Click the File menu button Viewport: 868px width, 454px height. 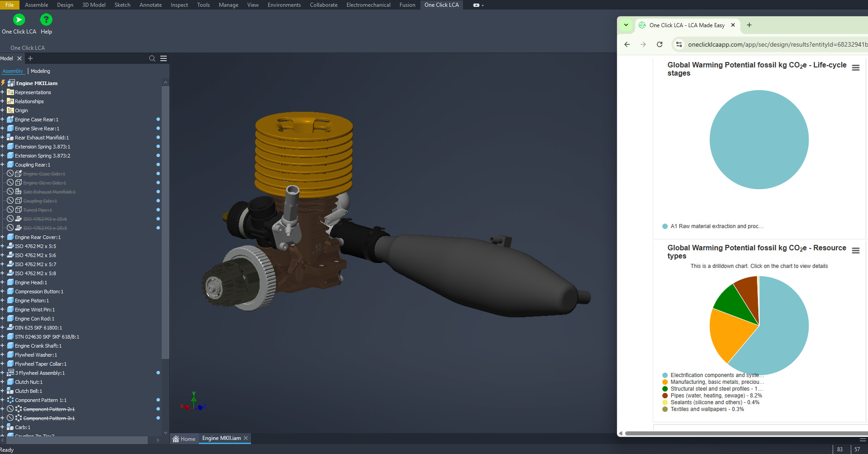pyautogui.click(x=10, y=5)
